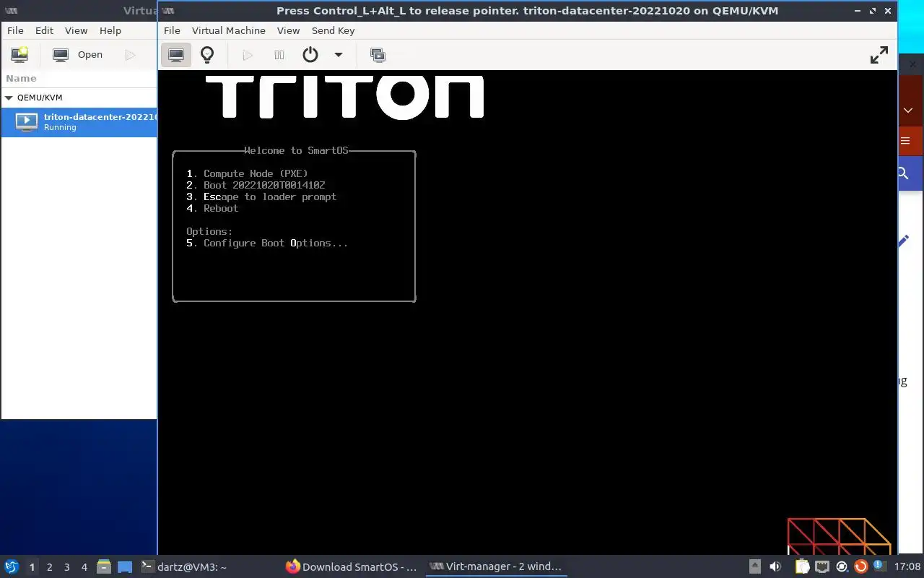Open the file manager taskbar icon
This screenshot has width=924, height=578.
point(104,567)
